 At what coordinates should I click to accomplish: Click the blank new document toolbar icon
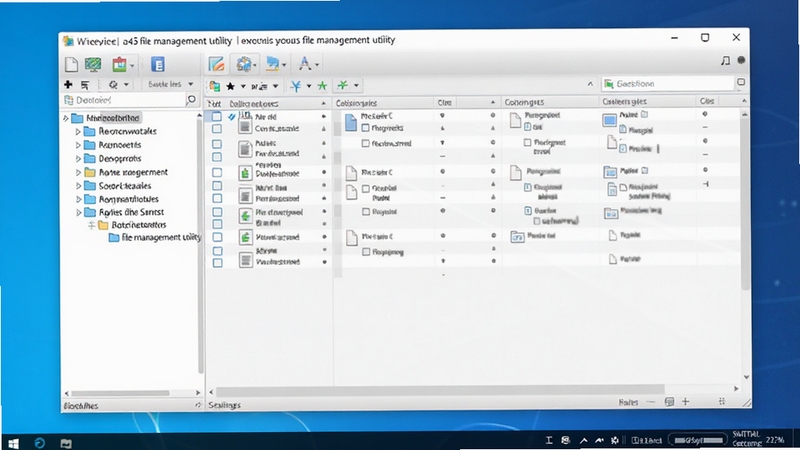(x=71, y=64)
